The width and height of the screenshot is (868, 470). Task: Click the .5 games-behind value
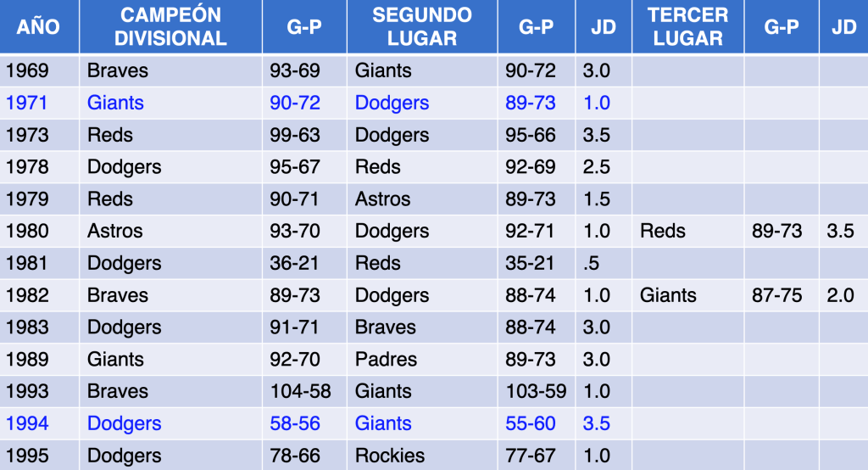tap(591, 263)
